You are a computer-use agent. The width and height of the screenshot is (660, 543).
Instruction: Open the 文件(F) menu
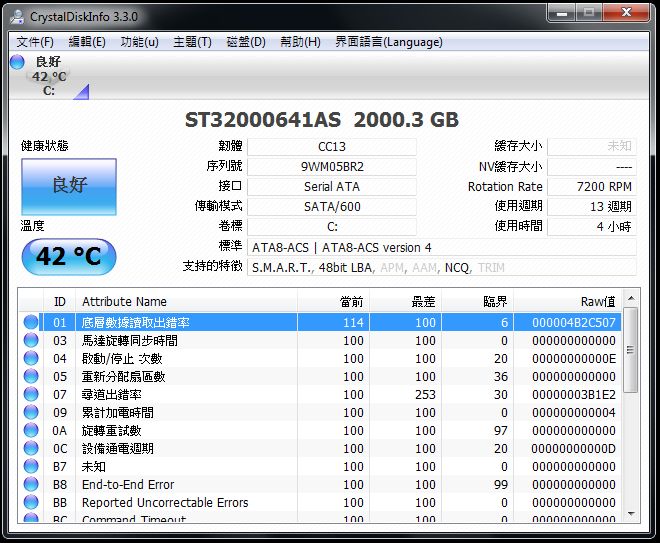coord(35,42)
